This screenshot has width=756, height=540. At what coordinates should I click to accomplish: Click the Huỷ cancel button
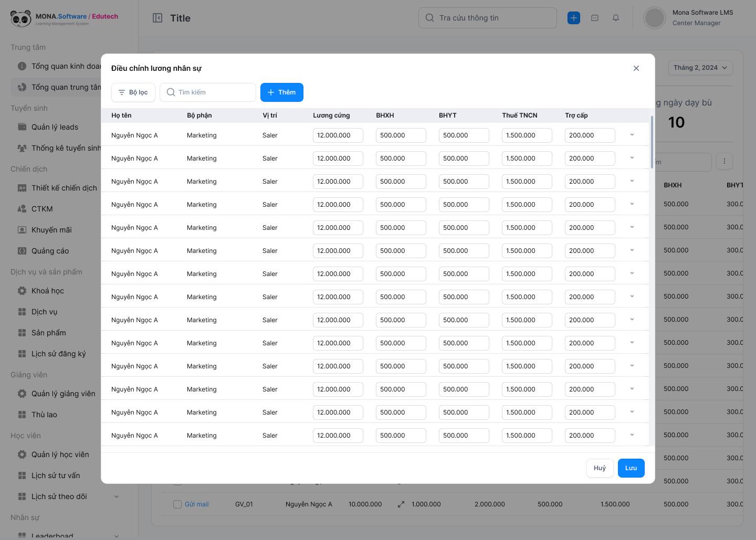tap(600, 468)
